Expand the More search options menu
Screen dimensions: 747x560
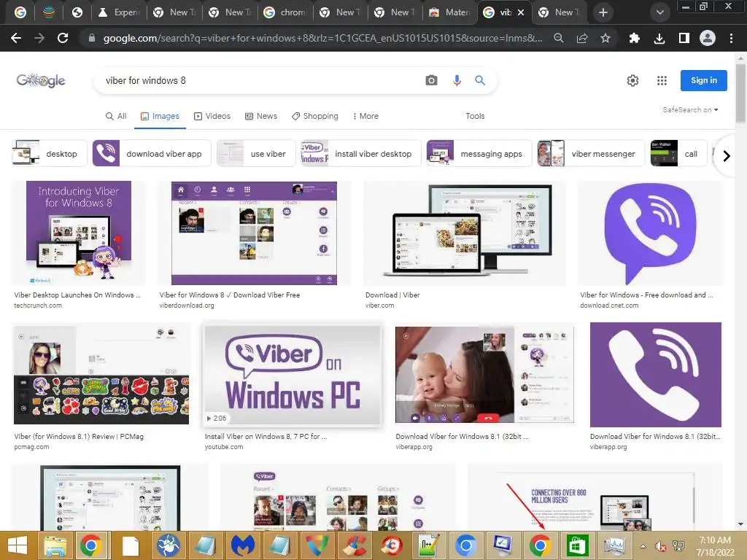coord(365,116)
